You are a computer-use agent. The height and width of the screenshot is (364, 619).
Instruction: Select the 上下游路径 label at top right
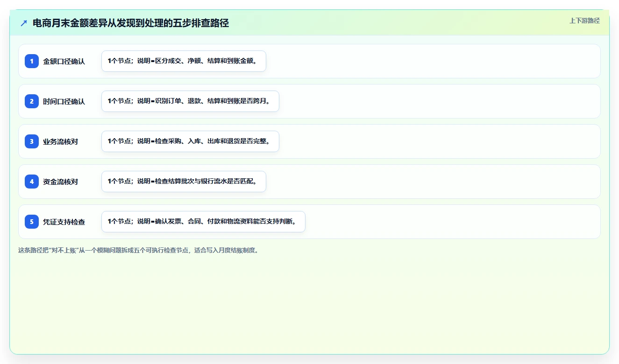(x=584, y=21)
